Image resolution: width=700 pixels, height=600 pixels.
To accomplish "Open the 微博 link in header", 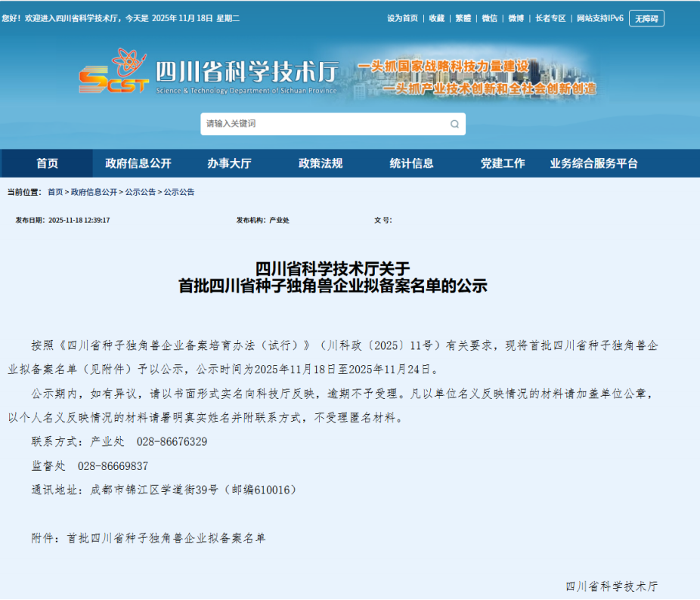I will (516, 18).
